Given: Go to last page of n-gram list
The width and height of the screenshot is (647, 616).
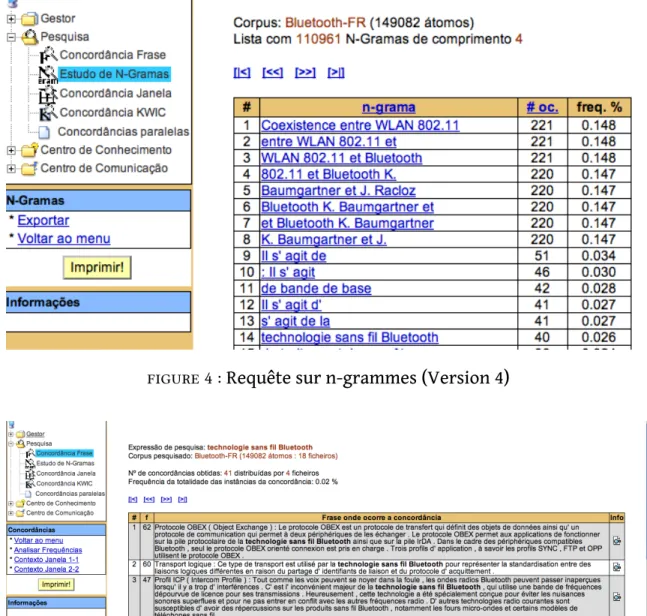Looking at the screenshot, I should pyautogui.click(x=336, y=73).
